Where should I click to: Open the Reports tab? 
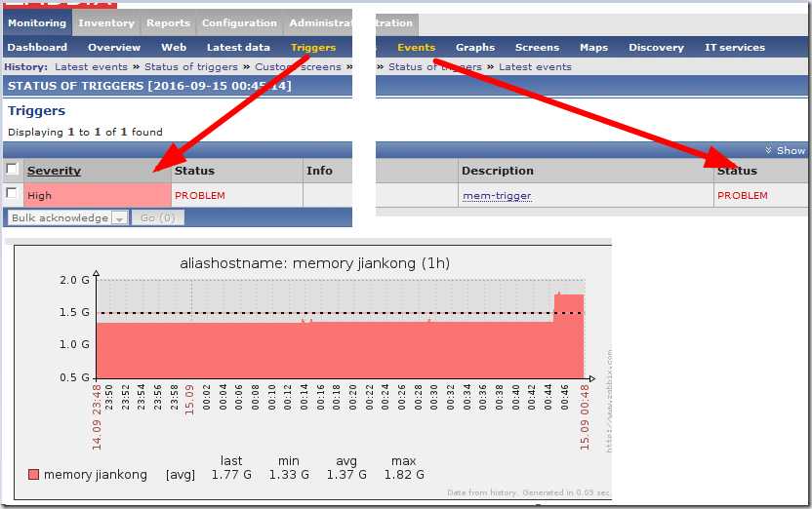point(168,22)
